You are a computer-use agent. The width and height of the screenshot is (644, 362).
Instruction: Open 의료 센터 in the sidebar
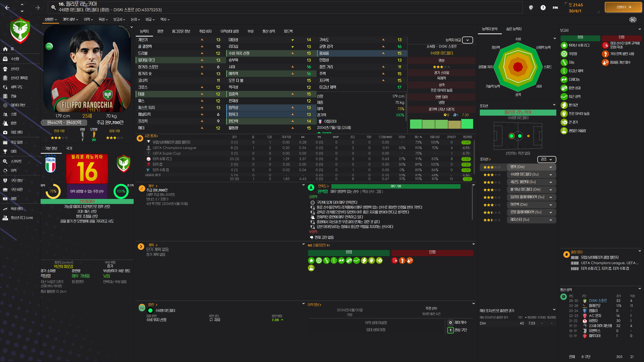[16, 132]
